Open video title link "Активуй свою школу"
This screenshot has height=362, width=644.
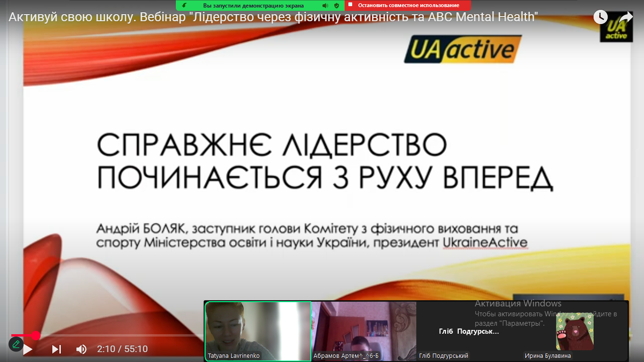point(273,17)
